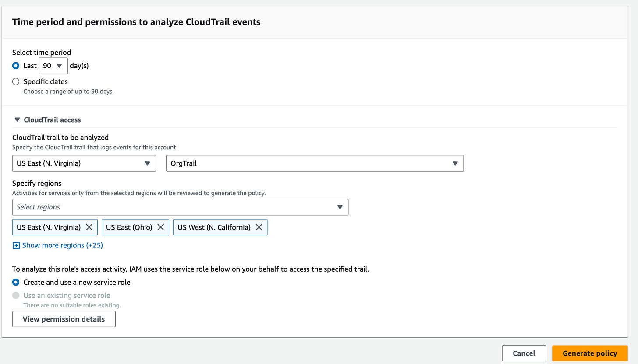Remove the US West (N. California) region tag
This screenshot has height=364, width=638.
(x=259, y=227)
